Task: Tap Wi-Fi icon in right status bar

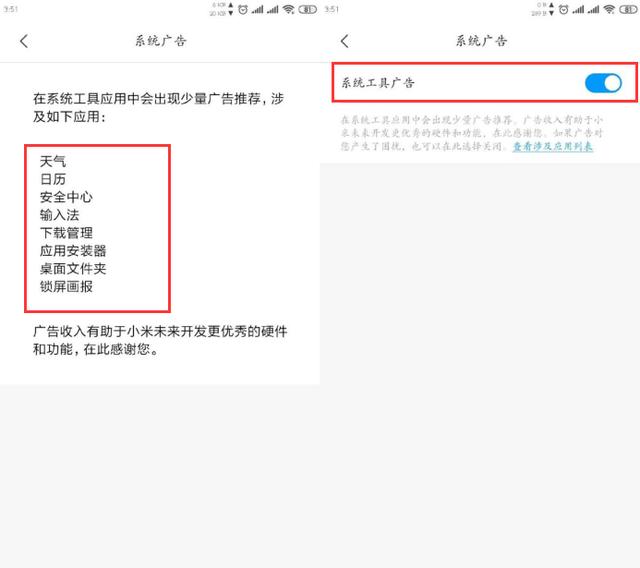Action: coord(609,9)
